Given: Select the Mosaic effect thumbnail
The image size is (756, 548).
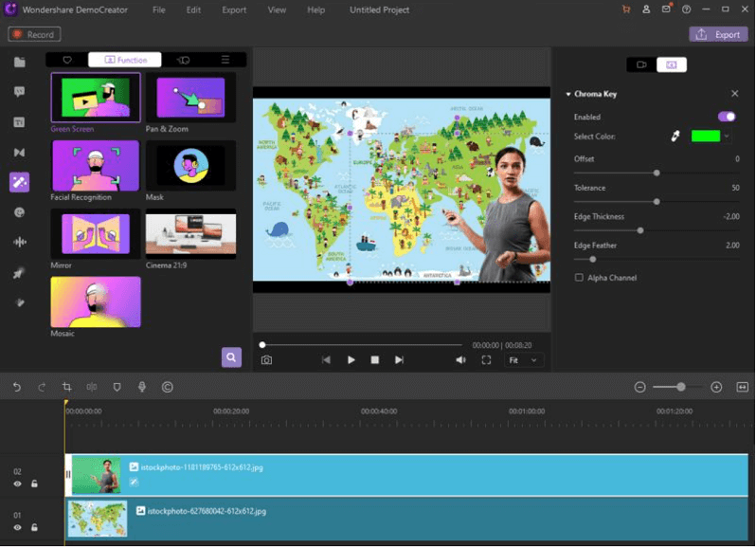Looking at the screenshot, I should [x=96, y=302].
